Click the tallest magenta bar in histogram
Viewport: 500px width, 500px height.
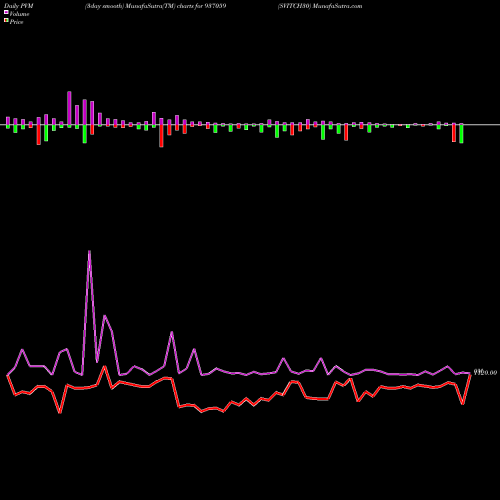[x=69, y=108]
